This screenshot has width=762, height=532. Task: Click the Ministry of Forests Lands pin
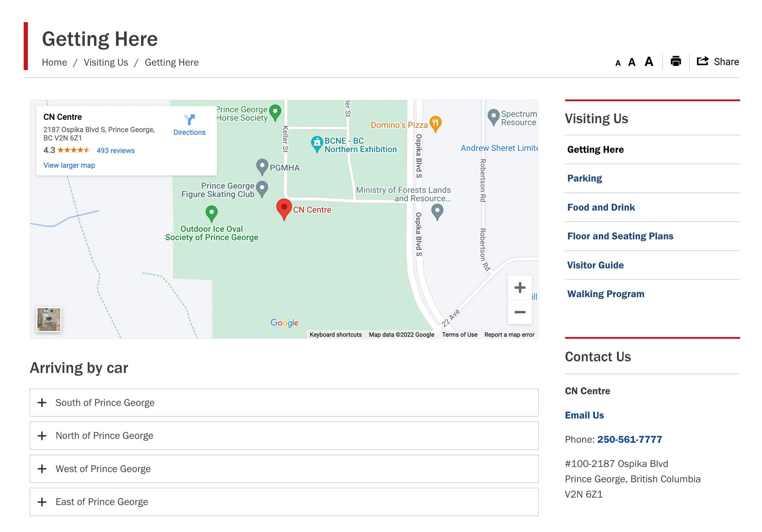click(x=437, y=212)
